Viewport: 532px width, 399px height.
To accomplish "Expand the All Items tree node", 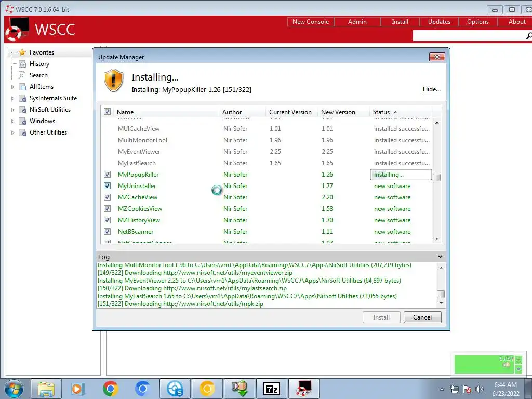I will point(12,87).
